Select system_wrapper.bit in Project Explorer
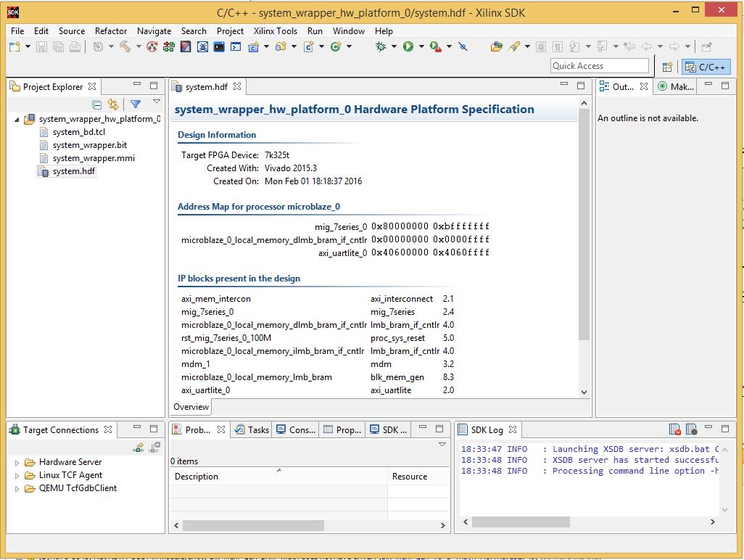 pos(90,145)
